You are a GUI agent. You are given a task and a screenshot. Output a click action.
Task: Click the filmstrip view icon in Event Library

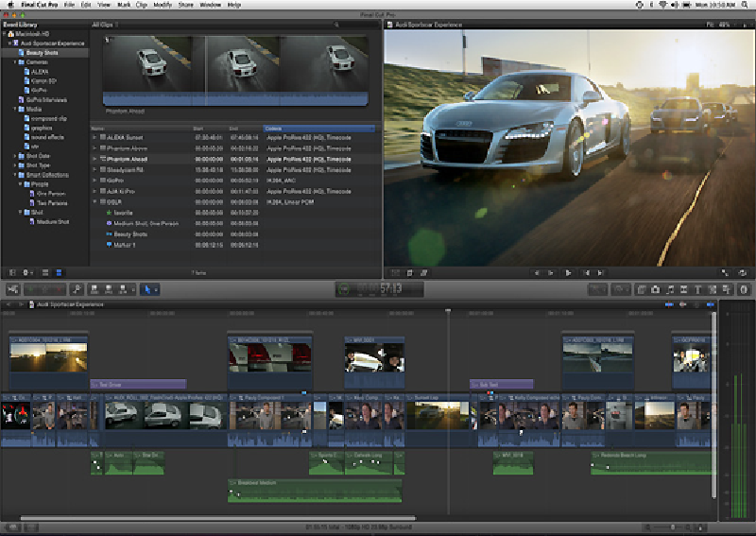tap(43, 272)
